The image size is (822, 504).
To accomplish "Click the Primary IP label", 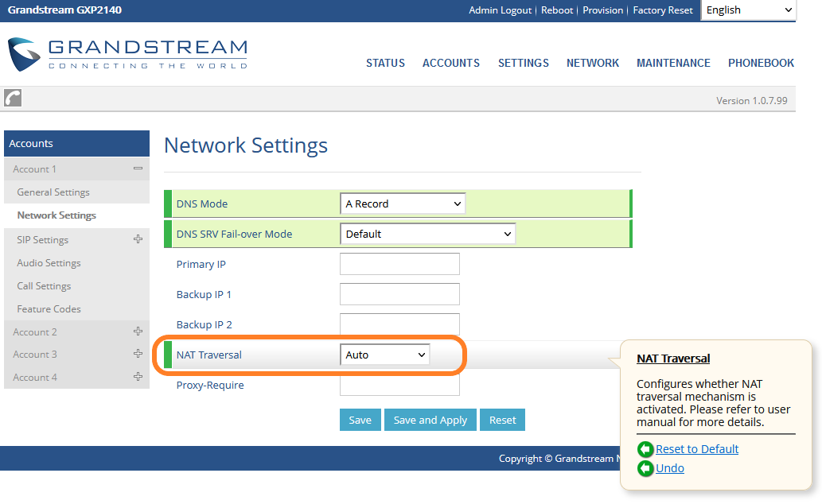I will 201,265.
